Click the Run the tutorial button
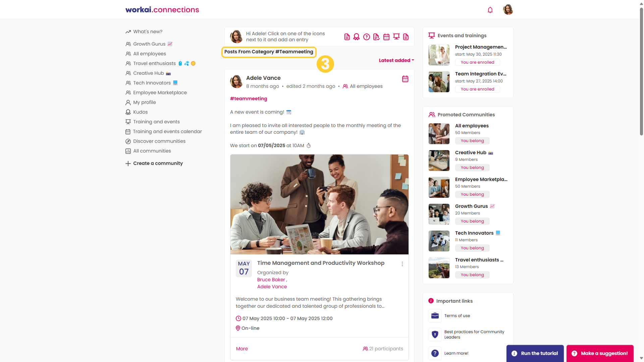The image size is (644, 362). coord(535,353)
